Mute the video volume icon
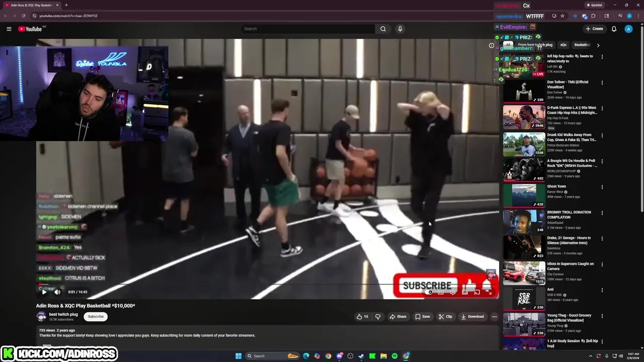 [57, 292]
